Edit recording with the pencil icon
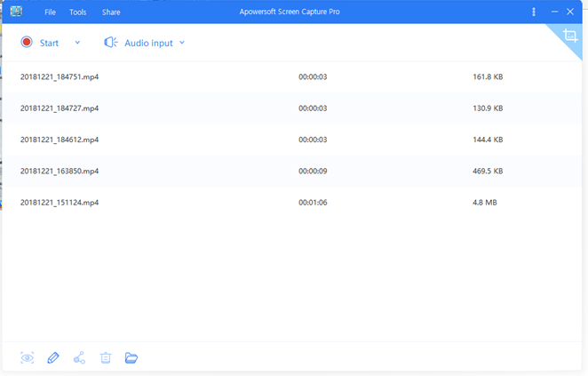The image size is (588, 376). tap(53, 358)
